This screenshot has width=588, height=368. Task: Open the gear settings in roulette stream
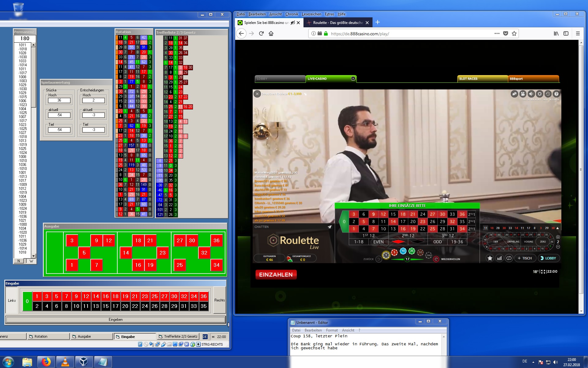coord(540,94)
